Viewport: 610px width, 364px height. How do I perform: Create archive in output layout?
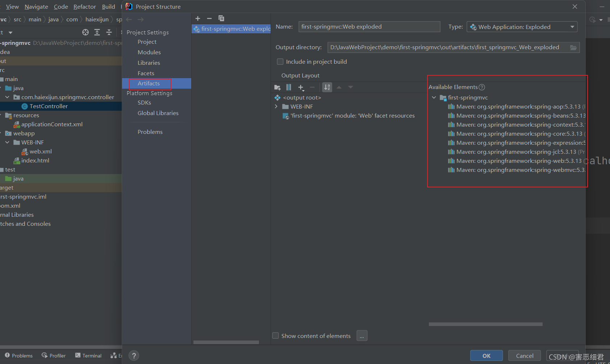click(x=289, y=87)
